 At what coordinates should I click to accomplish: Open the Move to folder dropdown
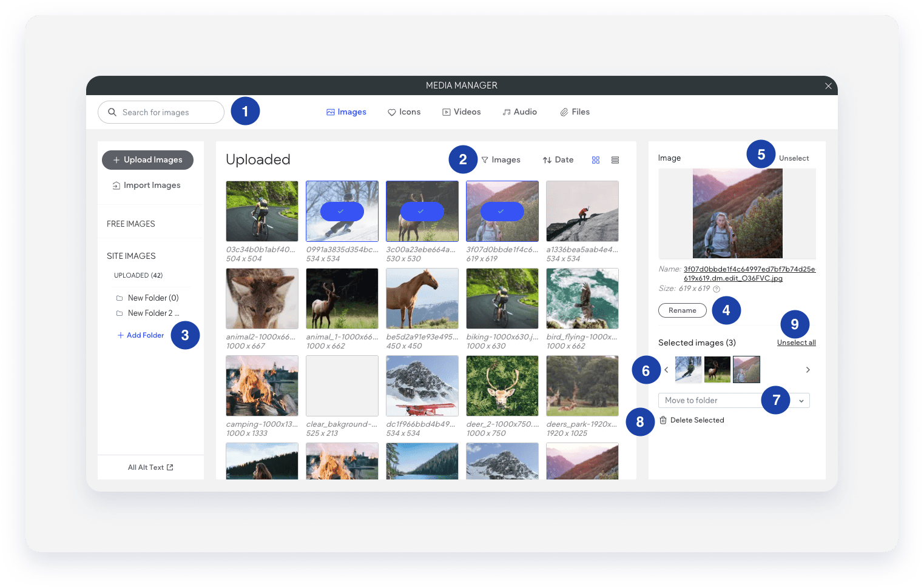802,400
